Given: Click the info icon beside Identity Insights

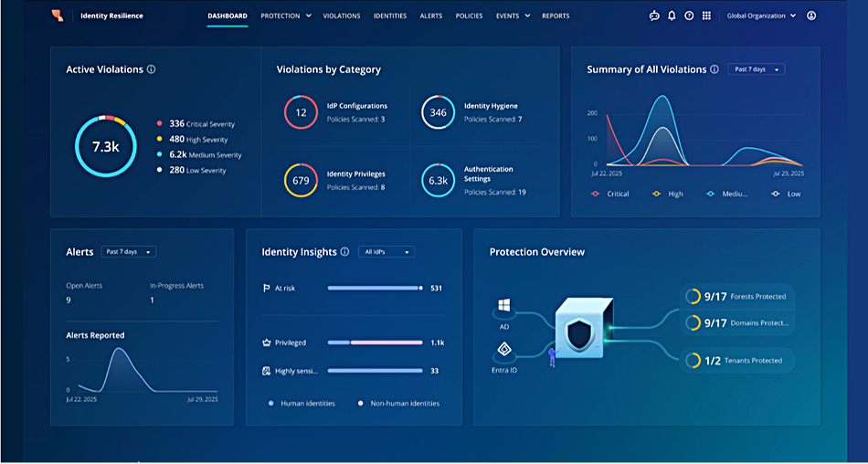Looking at the screenshot, I should 344,252.
